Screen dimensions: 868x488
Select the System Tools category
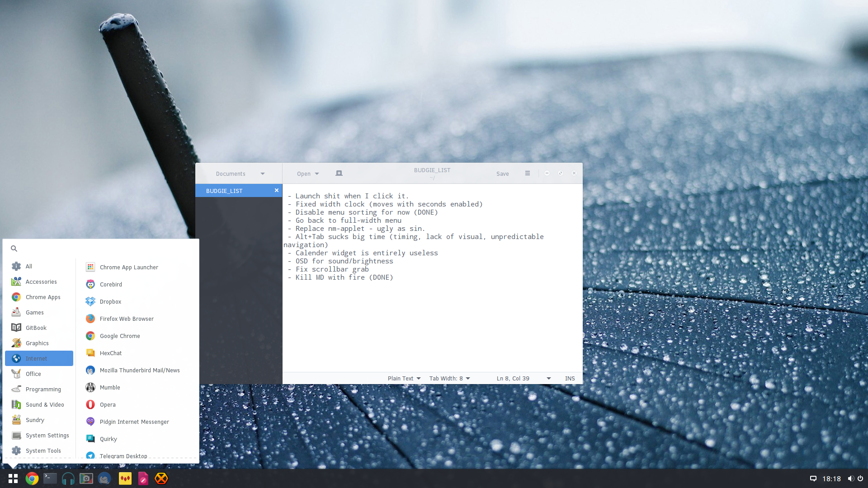point(39,450)
